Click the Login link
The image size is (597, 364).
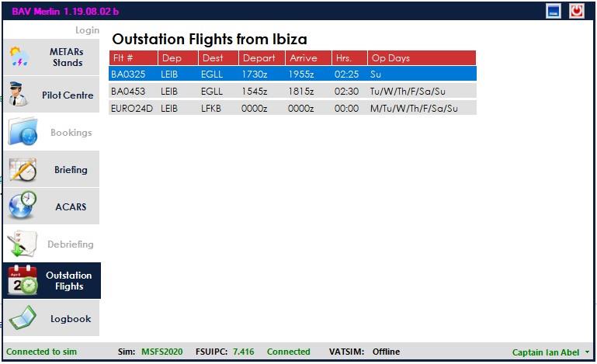pos(87,30)
